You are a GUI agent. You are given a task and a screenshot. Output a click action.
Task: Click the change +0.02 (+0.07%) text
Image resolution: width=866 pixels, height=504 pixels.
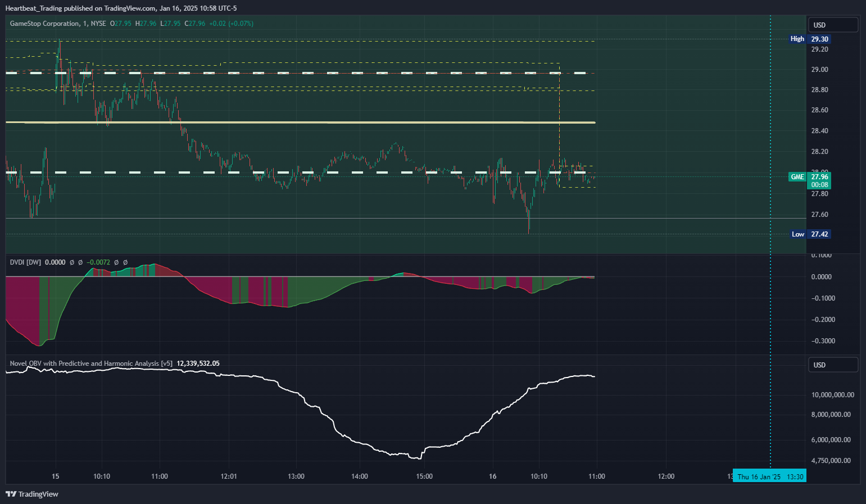coord(231,24)
